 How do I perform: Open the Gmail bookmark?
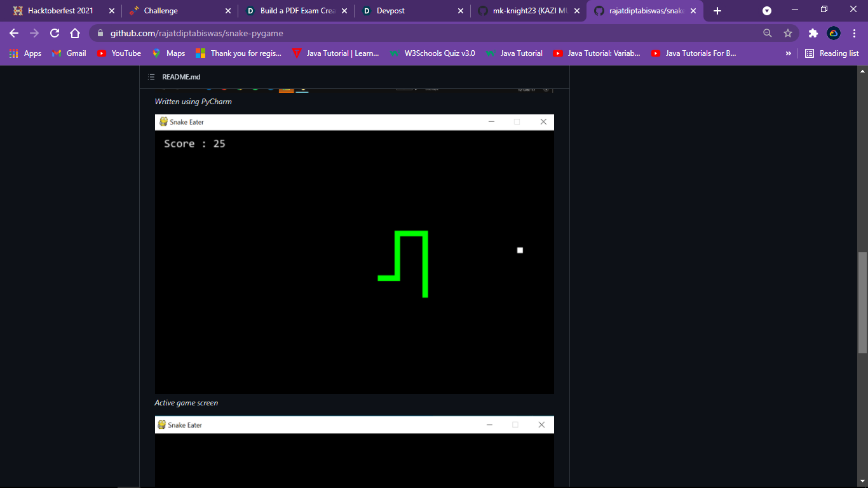(69, 53)
